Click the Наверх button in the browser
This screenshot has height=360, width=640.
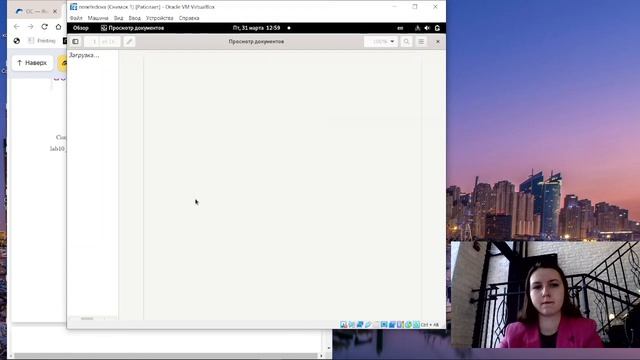coord(32,63)
